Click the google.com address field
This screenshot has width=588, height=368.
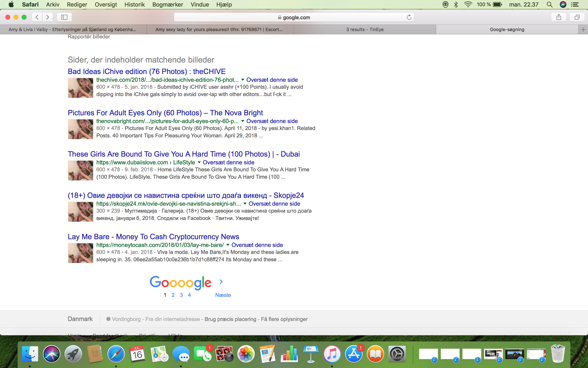294,17
